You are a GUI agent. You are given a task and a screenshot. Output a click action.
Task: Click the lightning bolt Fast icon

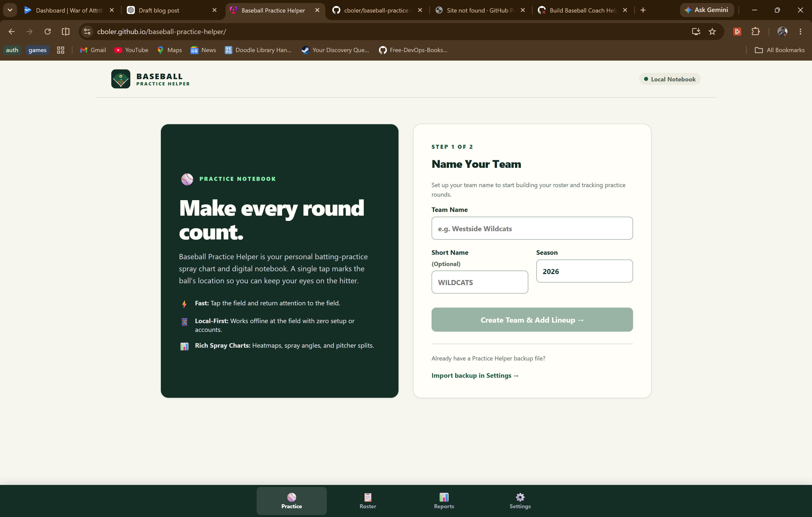tap(184, 304)
